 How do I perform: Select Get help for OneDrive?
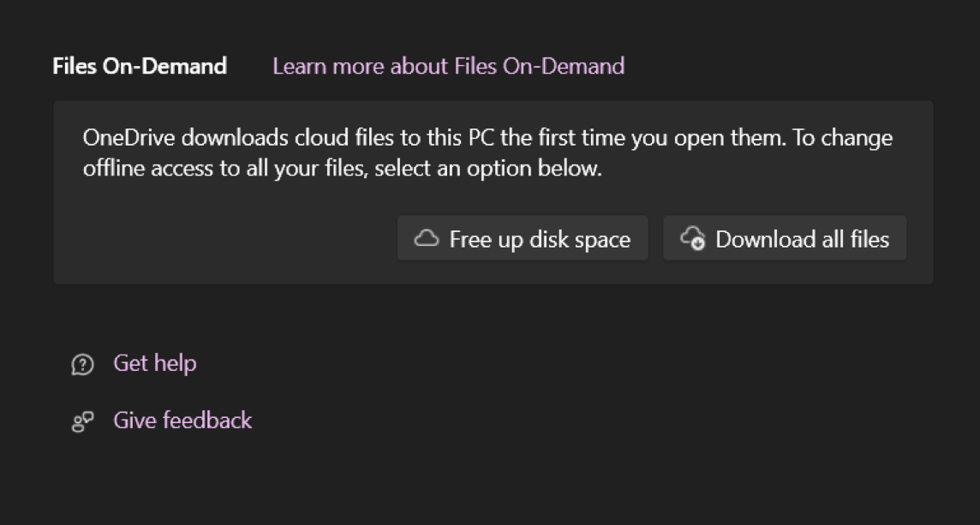pyautogui.click(x=154, y=363)
